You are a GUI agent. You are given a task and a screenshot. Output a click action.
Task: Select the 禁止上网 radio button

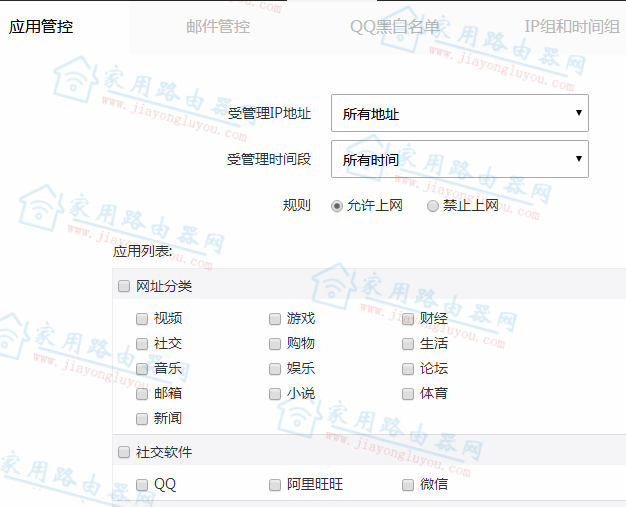(x=433, y=206)
